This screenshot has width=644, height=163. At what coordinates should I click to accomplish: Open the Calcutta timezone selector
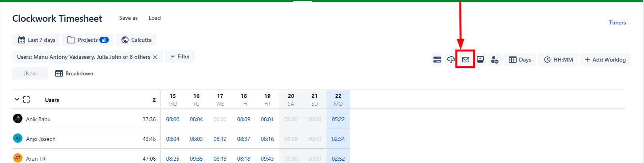coord(136,40)
